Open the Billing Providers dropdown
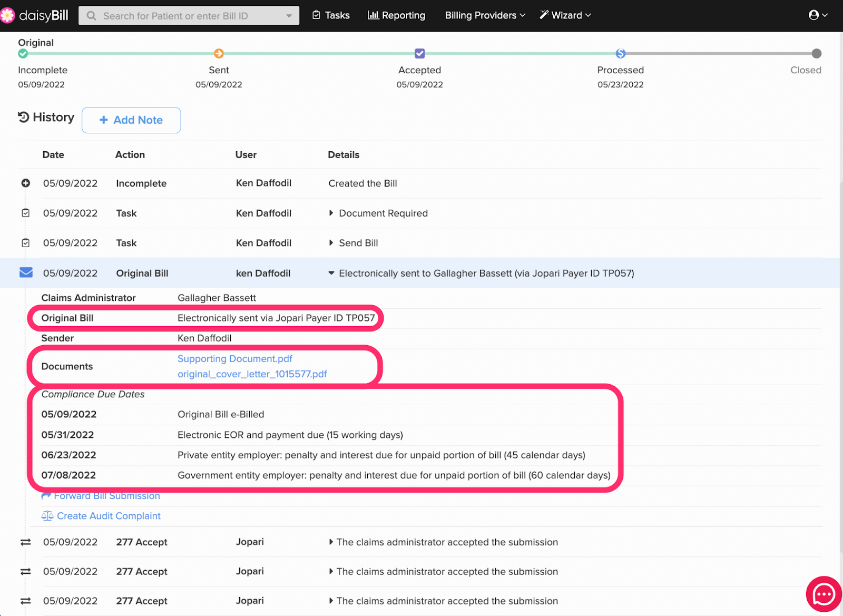Screen dimensions: 843x616 [485, 15]
